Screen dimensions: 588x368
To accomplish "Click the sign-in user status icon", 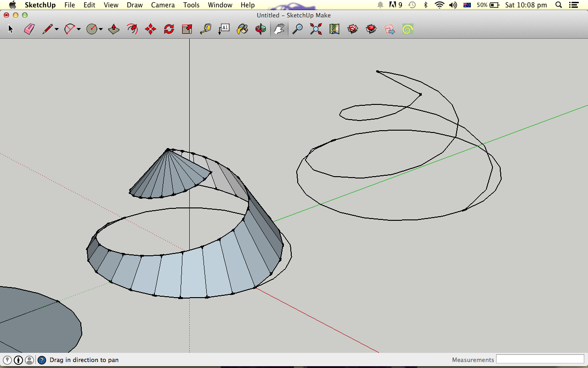I will coord(29,360).
